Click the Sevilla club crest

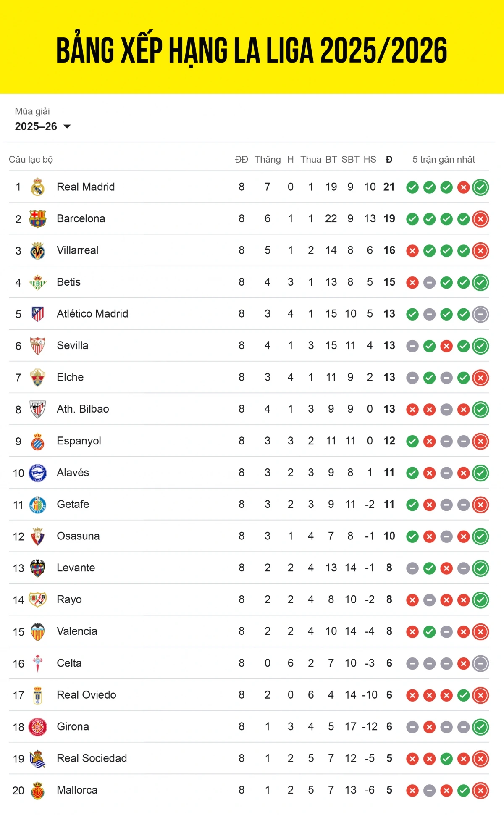point(38,346)
